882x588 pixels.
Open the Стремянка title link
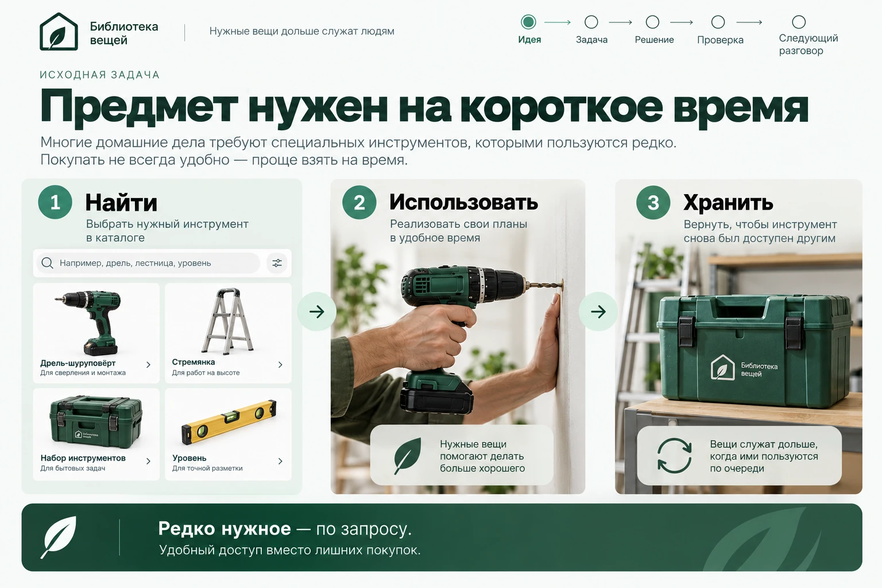tap(194, 362)
